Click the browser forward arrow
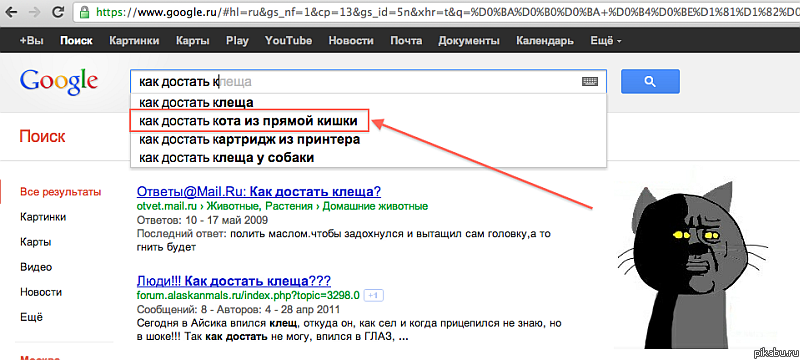This screenshot has height=360, width=800. pos(34,11)
